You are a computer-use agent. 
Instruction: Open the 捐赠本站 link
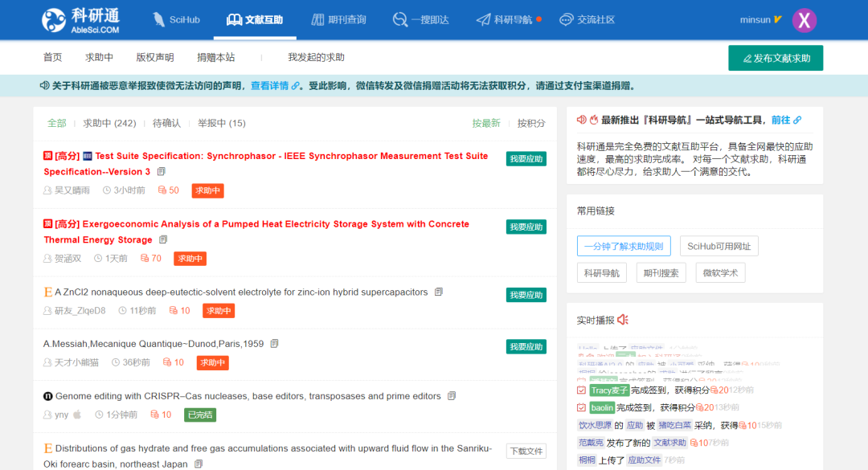pyautogui.click(x=216, y=57)
